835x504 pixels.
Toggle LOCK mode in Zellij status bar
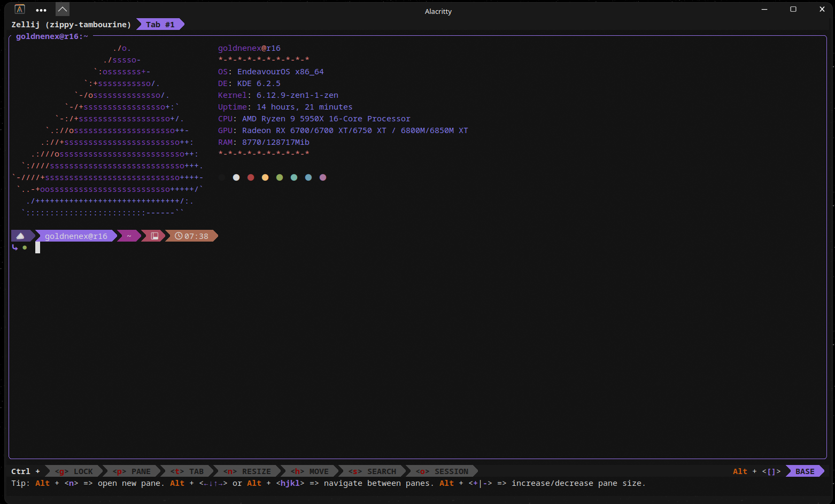74,471
